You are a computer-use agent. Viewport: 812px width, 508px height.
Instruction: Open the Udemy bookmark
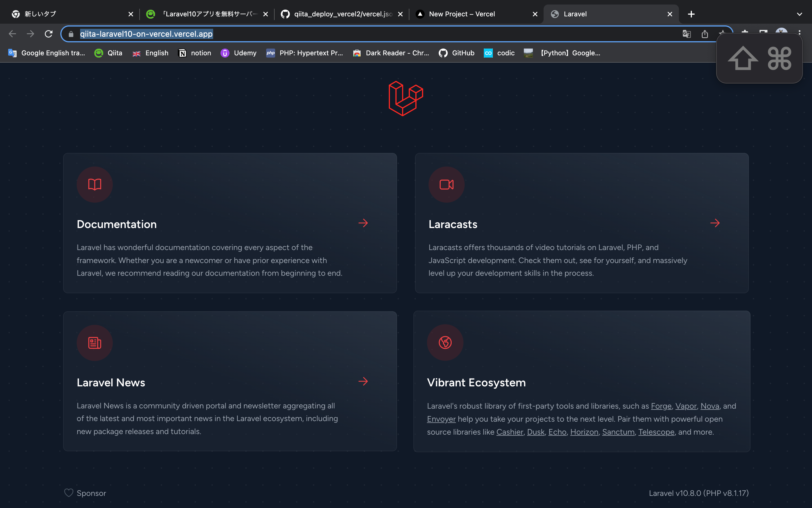239,53
